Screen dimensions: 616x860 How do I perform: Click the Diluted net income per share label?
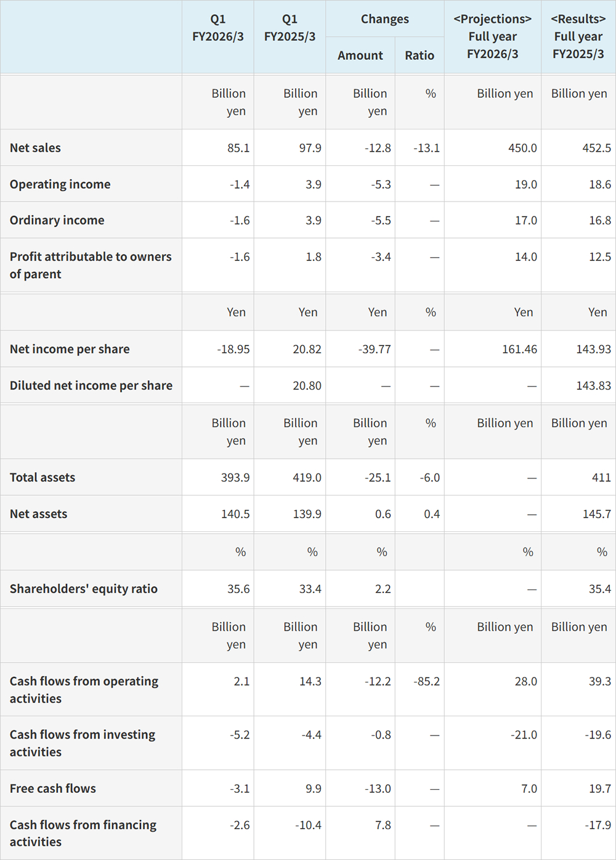[x=91, y=385]
